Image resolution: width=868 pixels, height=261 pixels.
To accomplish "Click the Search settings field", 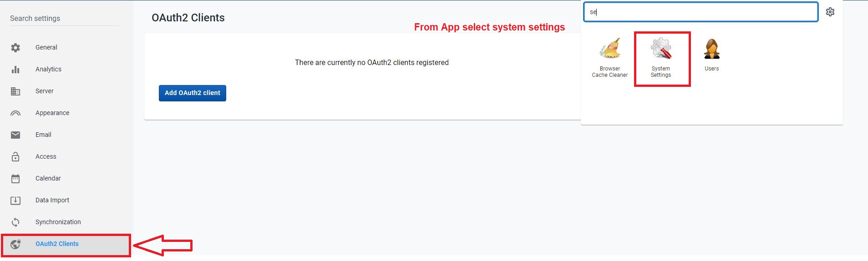I will (x=64, y=18).
